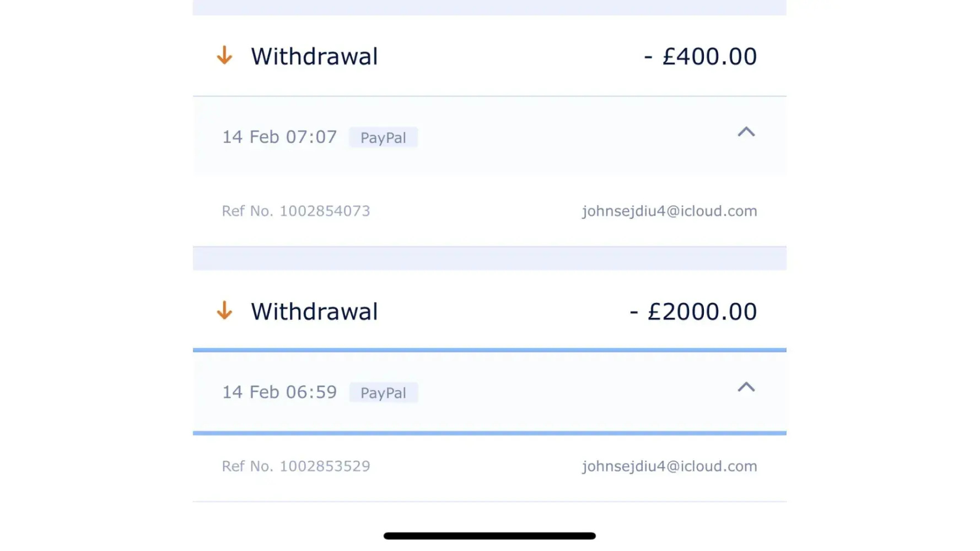The width and height of the screenshot is (980, 551).
Task: Click the email address under the £2000 withdrawal
Action: tap(669, 466)
